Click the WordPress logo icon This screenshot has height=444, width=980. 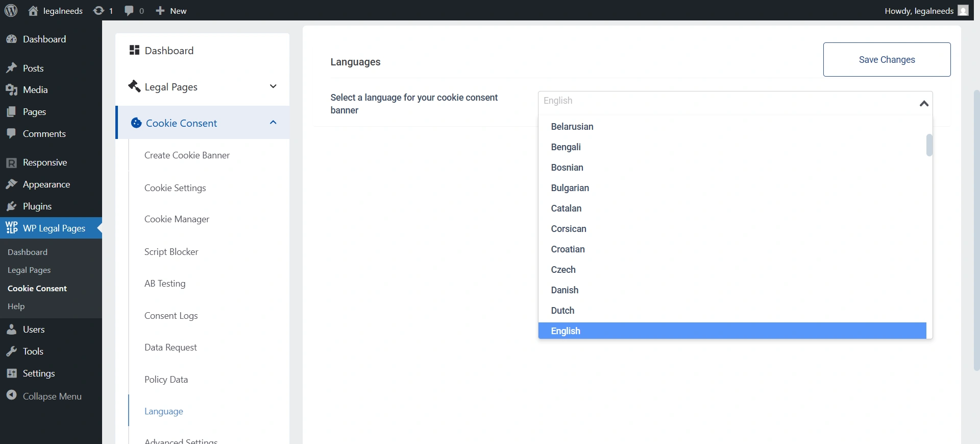pos(11,11)
